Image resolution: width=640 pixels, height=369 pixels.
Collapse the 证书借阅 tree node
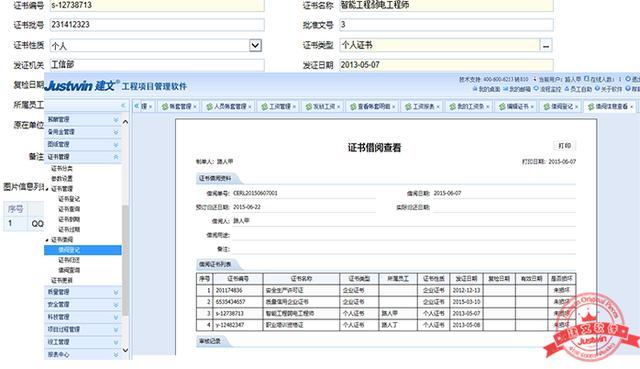[47, 240]
